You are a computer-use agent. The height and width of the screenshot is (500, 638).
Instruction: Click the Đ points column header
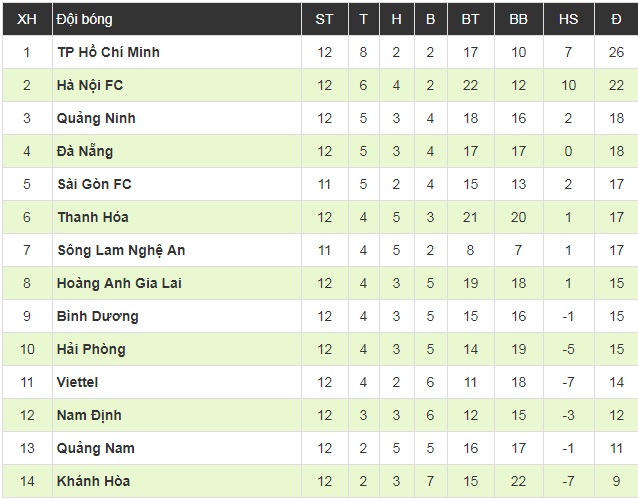(x=616, y=19)
